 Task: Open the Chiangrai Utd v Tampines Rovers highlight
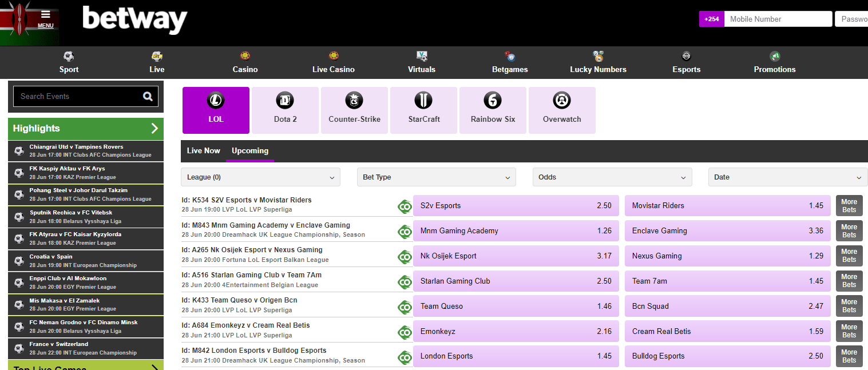tap(86, 151)
